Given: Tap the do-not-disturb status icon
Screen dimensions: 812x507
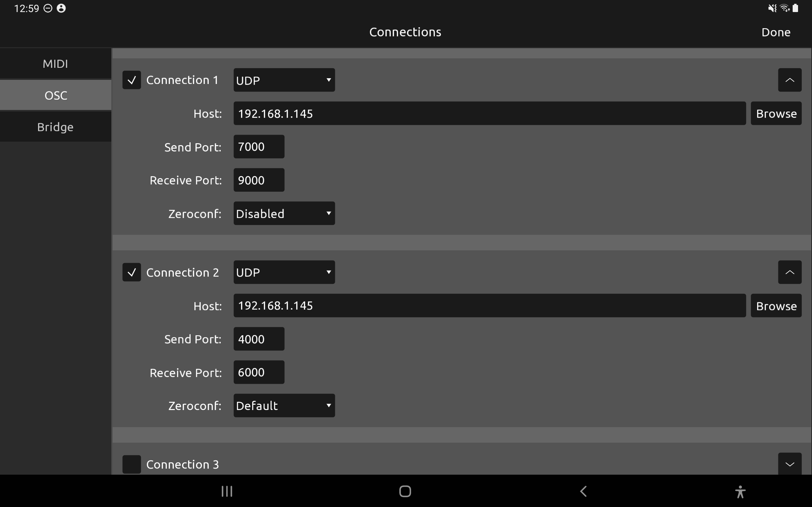Looking at the screenshot, I should point(48,8).
